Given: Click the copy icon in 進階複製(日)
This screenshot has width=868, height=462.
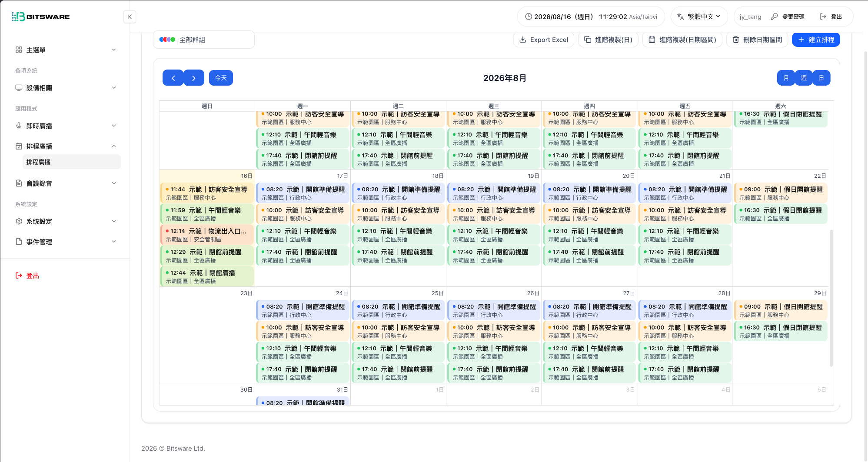Looking at the screenshot, I should coord(588,40).
